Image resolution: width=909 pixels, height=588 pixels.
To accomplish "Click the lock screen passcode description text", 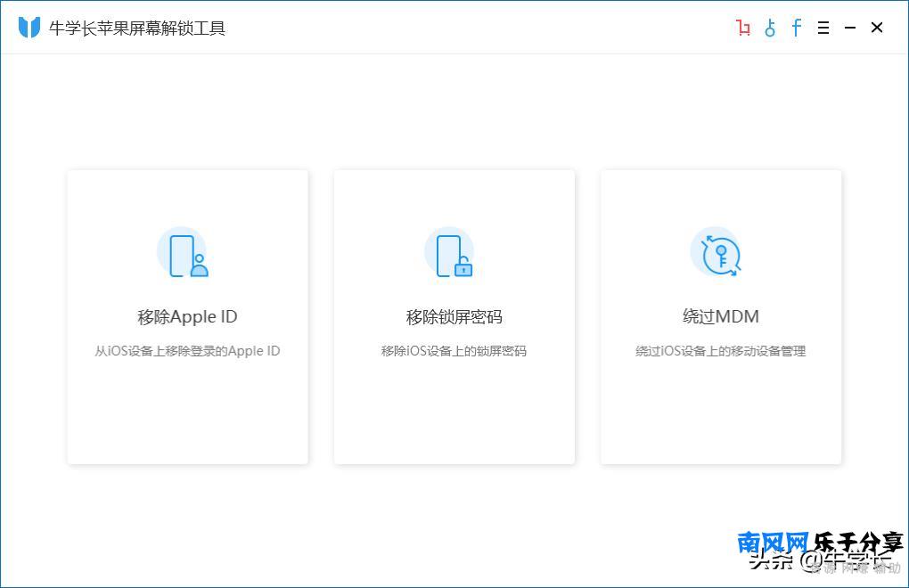I will coord(454,350).
